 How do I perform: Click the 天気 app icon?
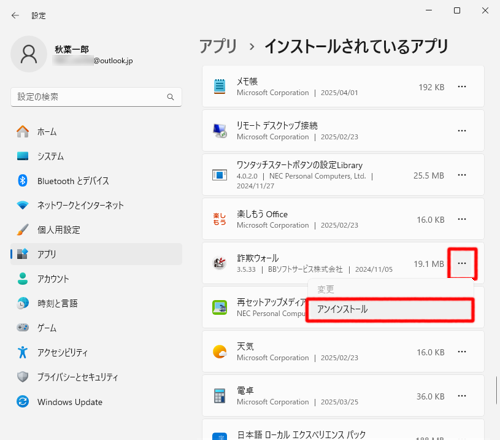coord(220,352)
